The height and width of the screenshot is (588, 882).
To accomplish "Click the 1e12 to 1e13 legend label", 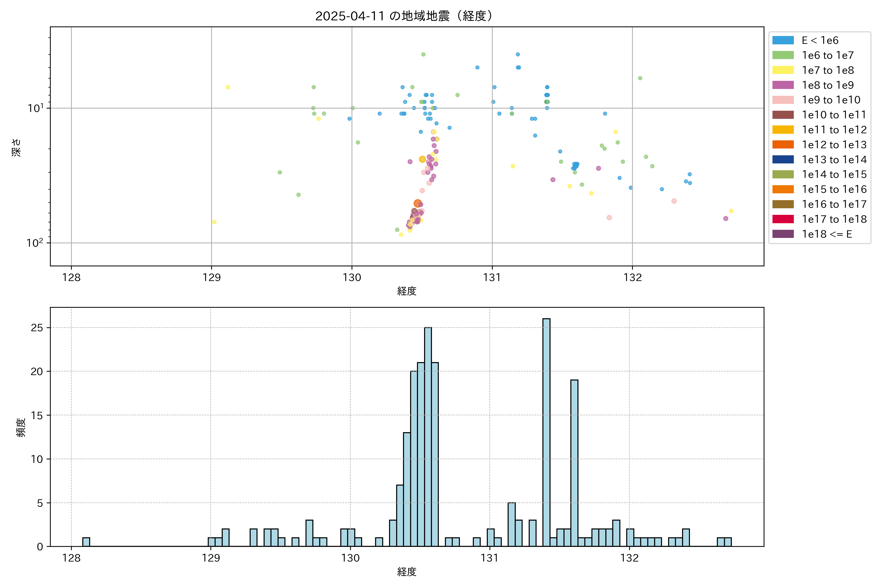I will (834, 145).
